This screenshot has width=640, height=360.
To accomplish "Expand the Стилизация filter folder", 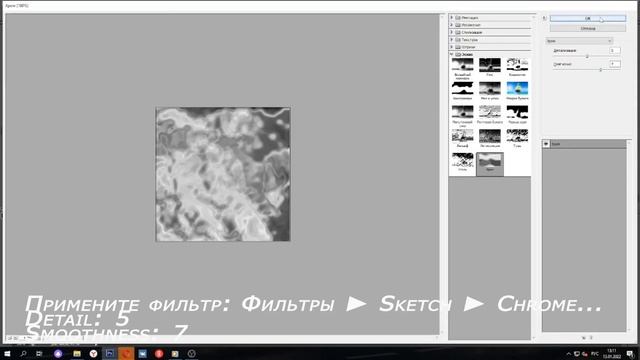I will click(451, 32).
